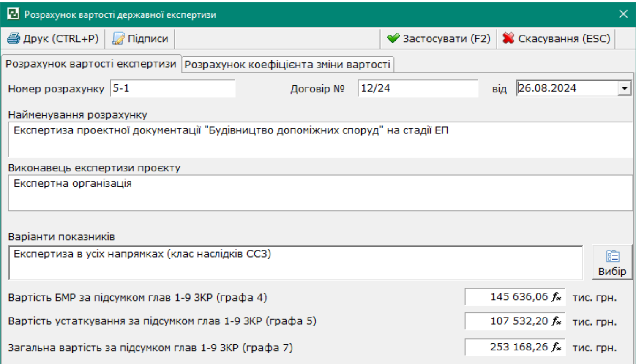This screenshot has width=636, height=364.
Task: Click the Підписи button label
Action: [x=148, y=39]
